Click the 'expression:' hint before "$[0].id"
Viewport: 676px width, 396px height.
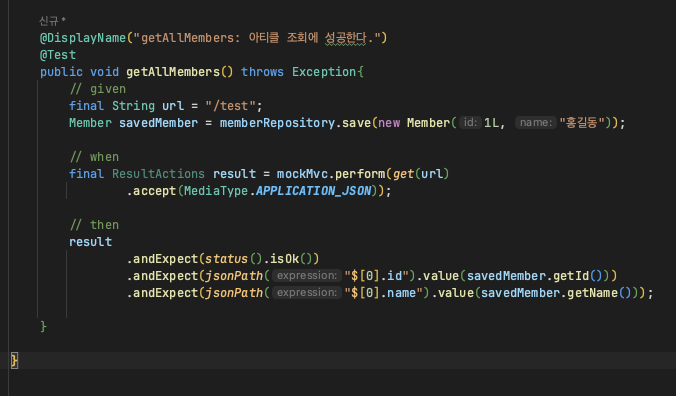pos(307,276)
